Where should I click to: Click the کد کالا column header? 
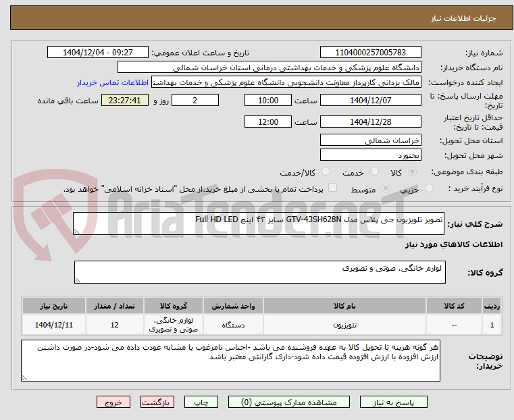(454, 306)
